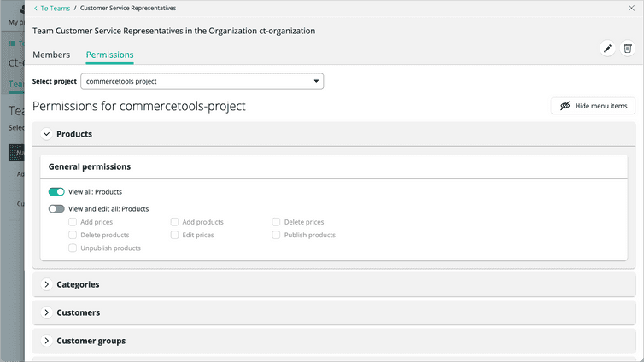The height and width of the screenshot is (362, 644).
Task: Click the Permissions for commercetools-project heading
Action: [x=139, y=107]
